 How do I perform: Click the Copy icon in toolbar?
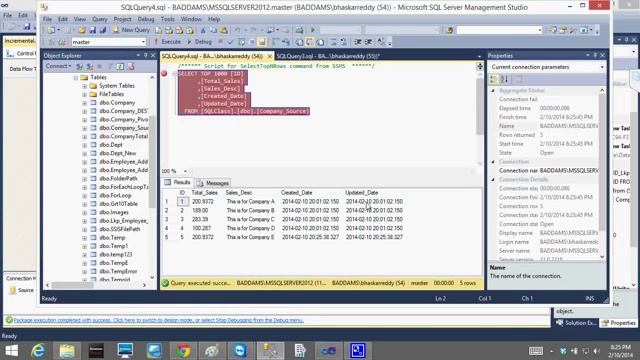pos(213,30)
